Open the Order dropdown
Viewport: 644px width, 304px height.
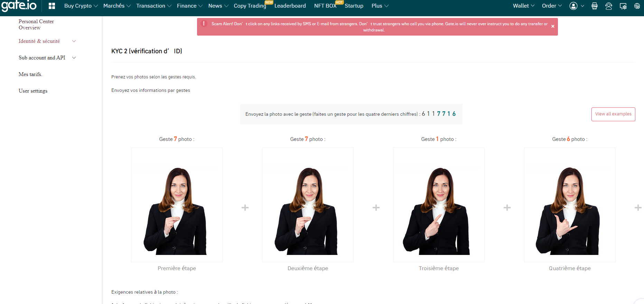[x=552, y=6]
